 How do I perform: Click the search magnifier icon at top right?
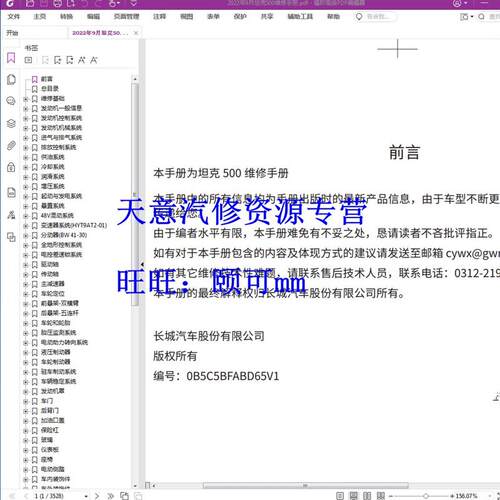tap(481, 16)
